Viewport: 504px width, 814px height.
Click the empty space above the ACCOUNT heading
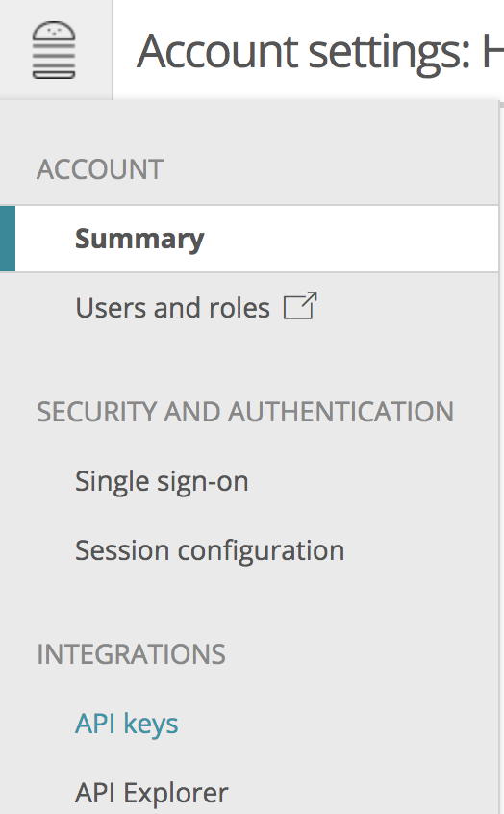pyautogui.click(x=249, y=128)
